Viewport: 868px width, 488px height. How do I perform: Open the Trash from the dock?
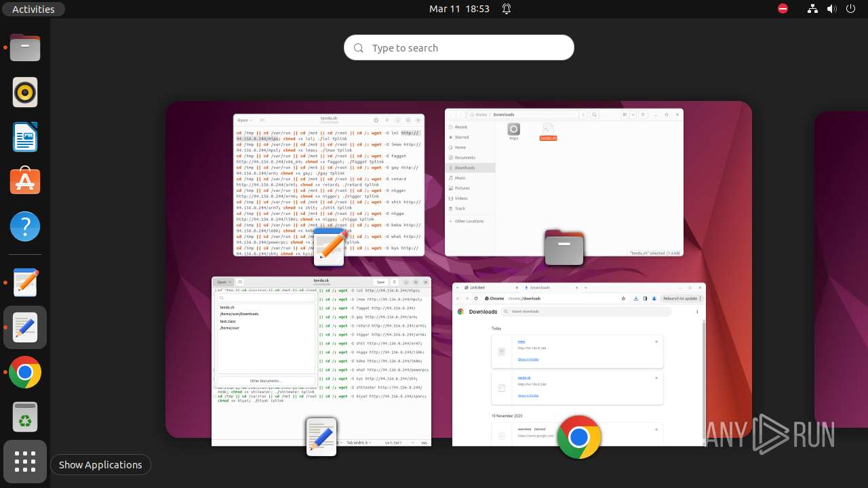tap(25, 417)
